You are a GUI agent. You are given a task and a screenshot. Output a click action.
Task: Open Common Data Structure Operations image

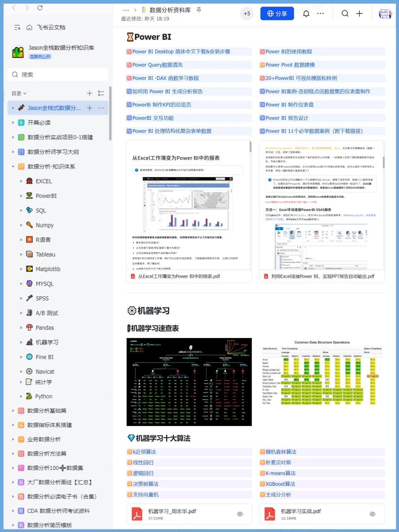(322, 372)
